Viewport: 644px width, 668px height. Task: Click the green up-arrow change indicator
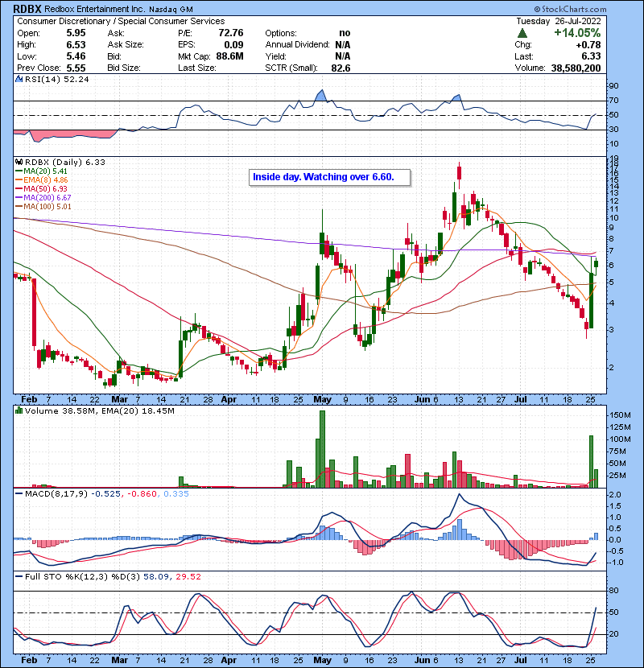pos(522,33)
